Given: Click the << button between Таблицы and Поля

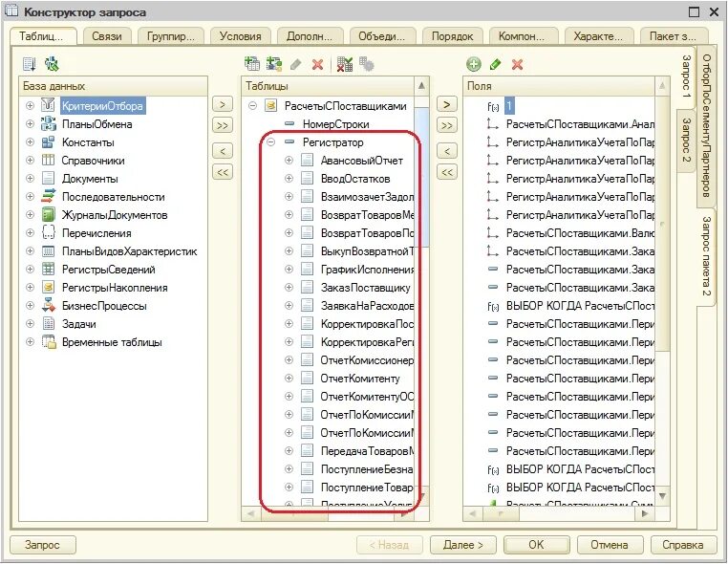Looking at the screenshot, I should coord(447,172).
